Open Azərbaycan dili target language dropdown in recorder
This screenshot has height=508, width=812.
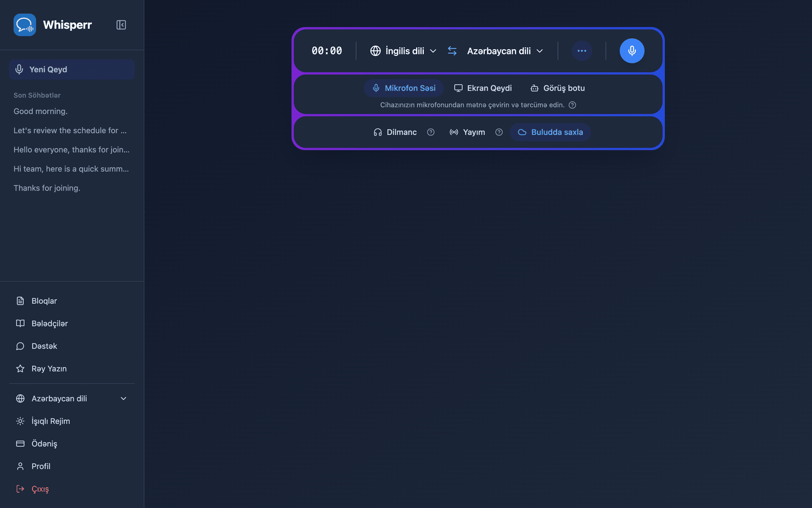(505, 51)
